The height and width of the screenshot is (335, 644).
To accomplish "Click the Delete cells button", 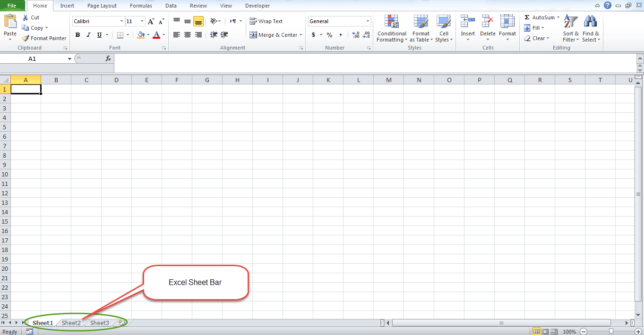I will pos(488,28).
